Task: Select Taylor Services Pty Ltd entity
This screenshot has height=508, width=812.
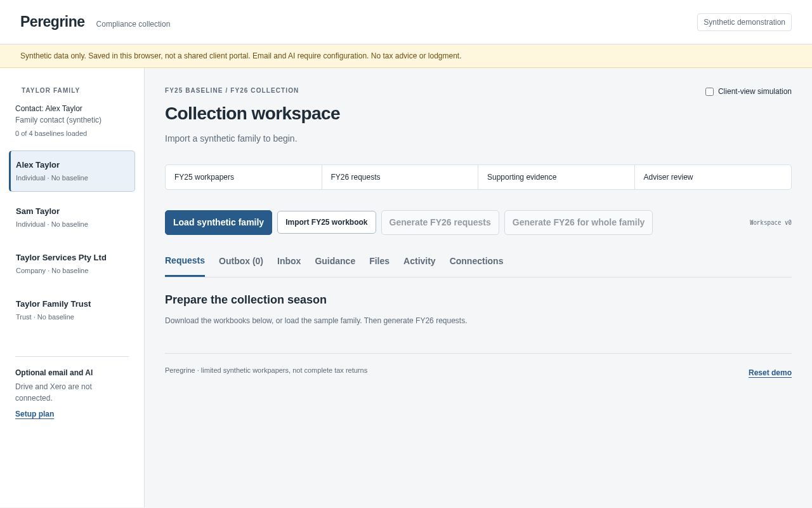Action: pyautogui.click(x=72, y=264)
